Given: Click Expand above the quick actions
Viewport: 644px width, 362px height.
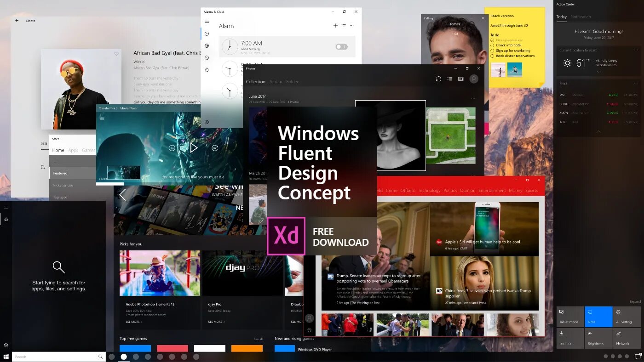Looking at the screenshot, I should [635, 301].
